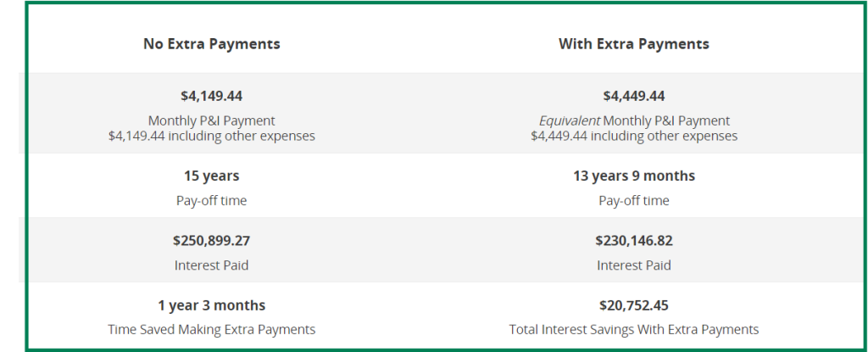Click the left '$4,149.44 including other expenses' text

point(211,136)
